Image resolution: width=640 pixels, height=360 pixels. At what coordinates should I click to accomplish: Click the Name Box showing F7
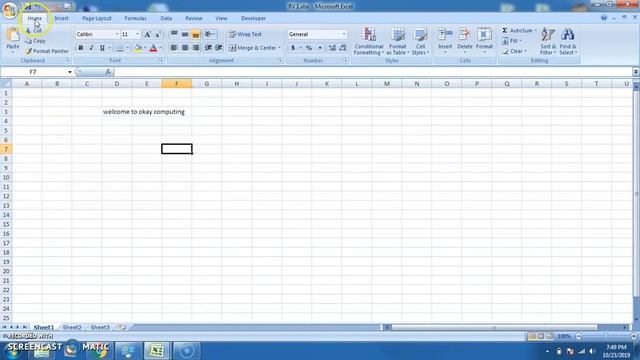pyautogui.click(x=34, y=72)
